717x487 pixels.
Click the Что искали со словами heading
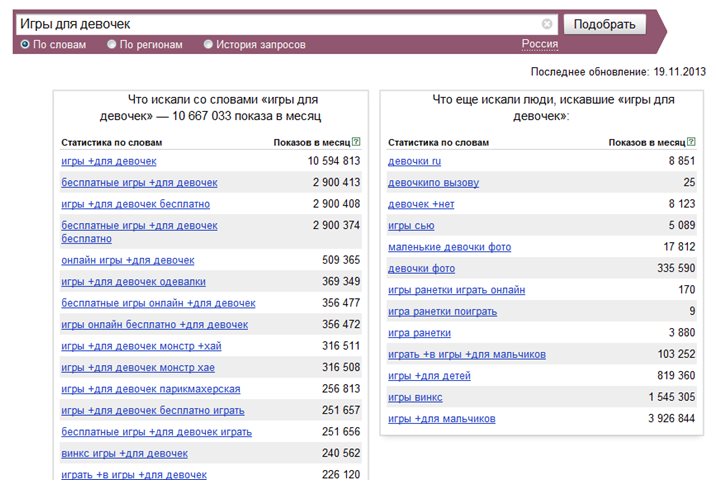210,108
